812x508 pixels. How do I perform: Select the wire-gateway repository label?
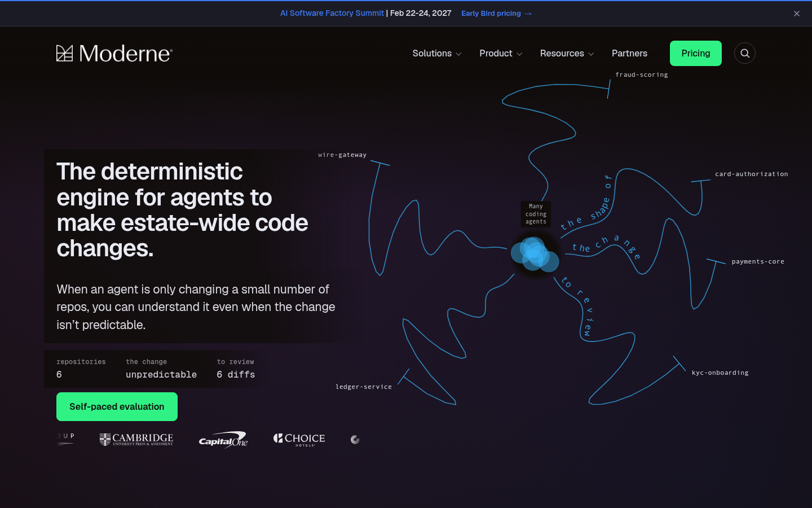tap(342, 155)
